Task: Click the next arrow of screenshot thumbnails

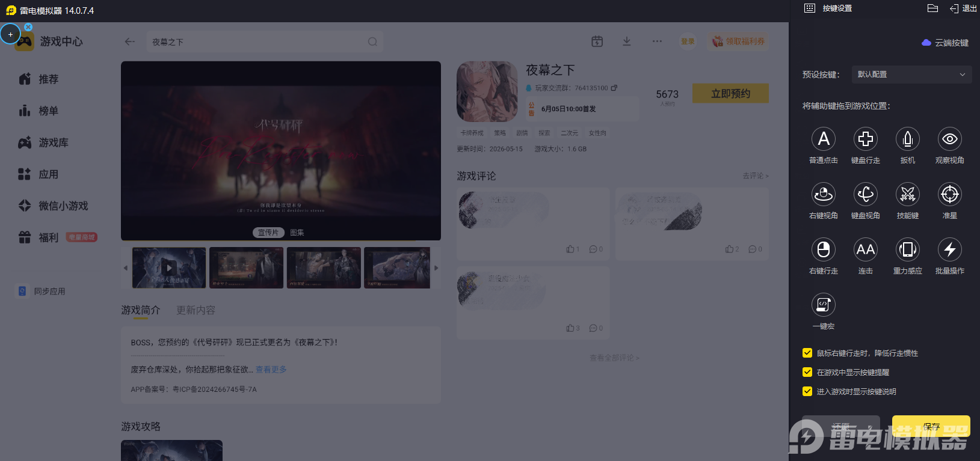Action: tap(436, 268)
